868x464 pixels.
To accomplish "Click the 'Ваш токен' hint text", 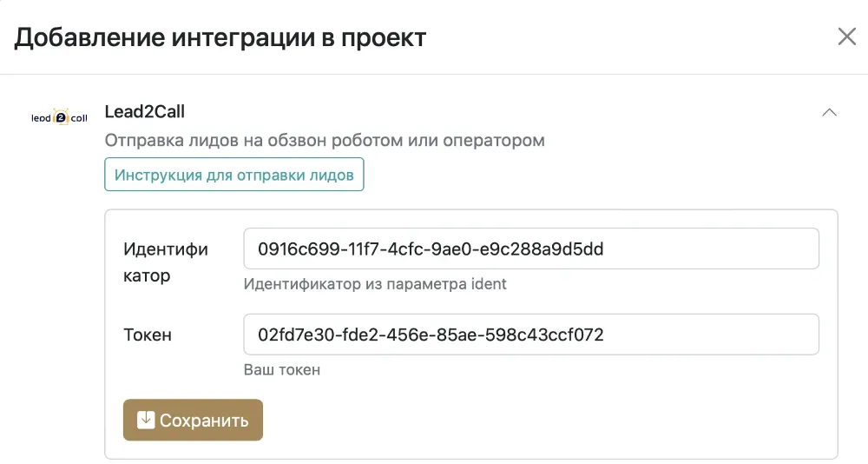I will pos(282,369).
